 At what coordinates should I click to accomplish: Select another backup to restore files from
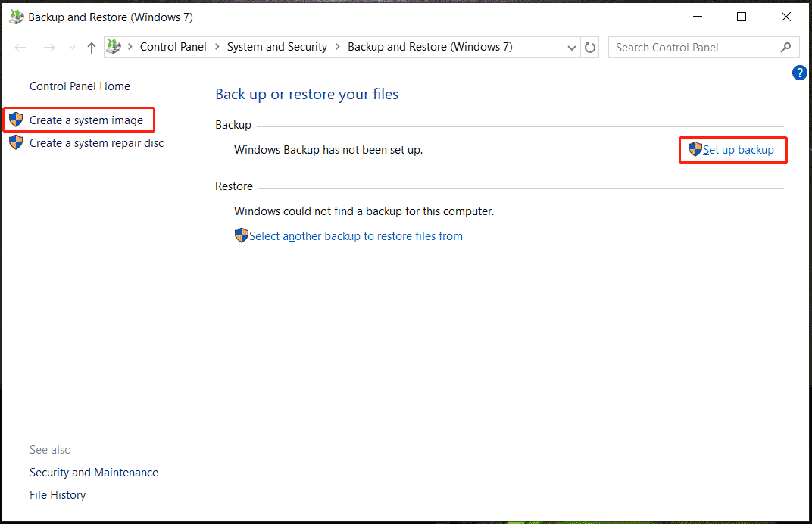pyautogui.click(x=355, y=236)
